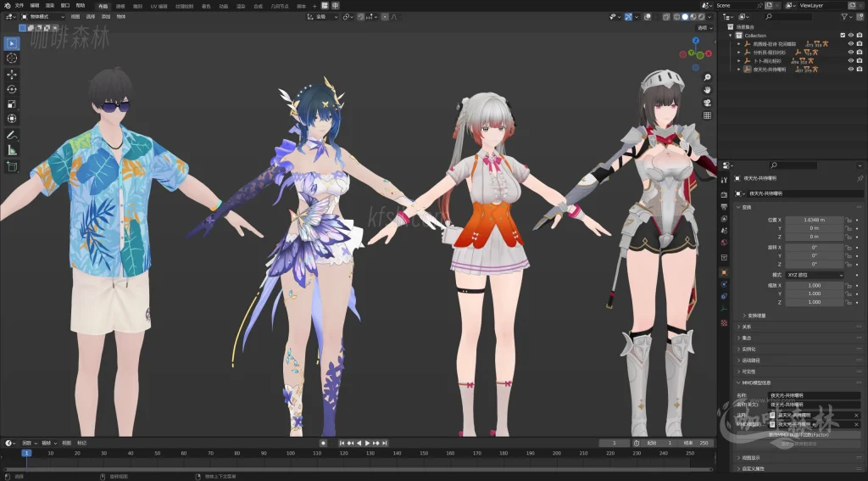Enable solid viewport shading mode
The width and height of the screenshot is (868, 481).
(685, 17)
